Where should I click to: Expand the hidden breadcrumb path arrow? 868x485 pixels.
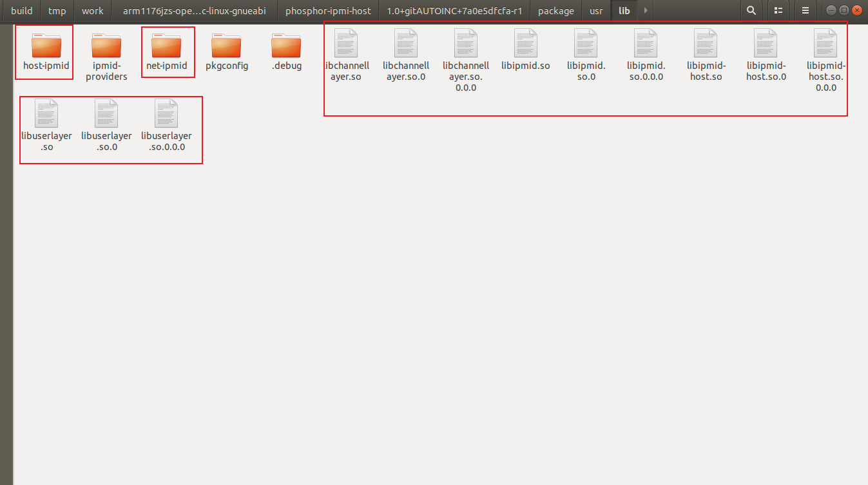point(645,10)
